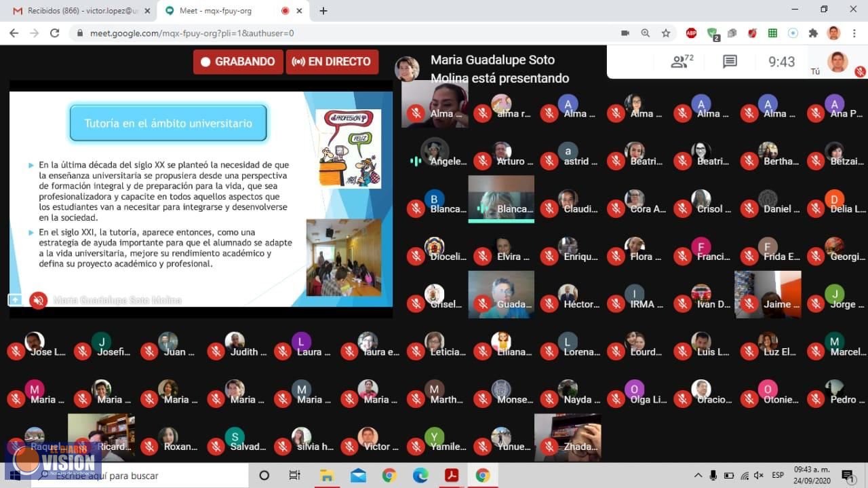
Task: Click the green grid extension icon
Action: click(x=772, y=33)
